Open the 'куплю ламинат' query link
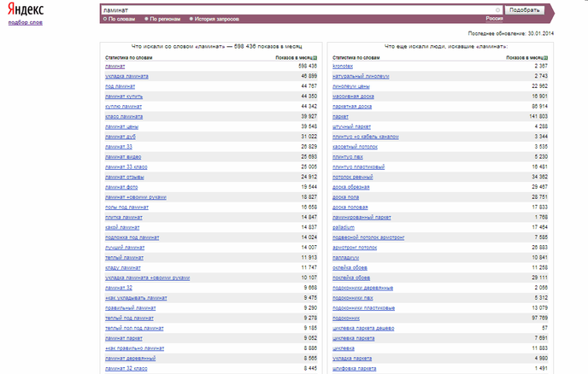The height and width of the screenshot is (374, 588). [x=123, y=107]
